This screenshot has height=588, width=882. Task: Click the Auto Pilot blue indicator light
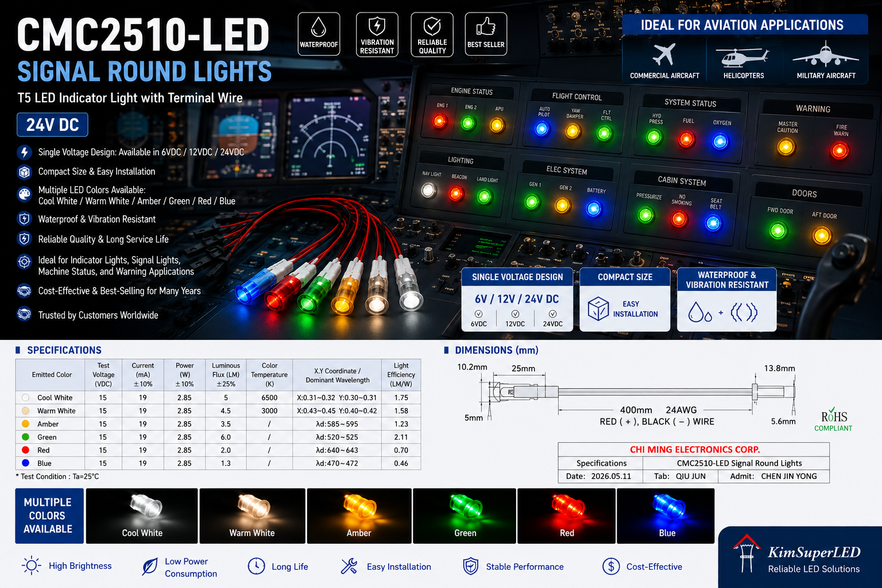542,129
